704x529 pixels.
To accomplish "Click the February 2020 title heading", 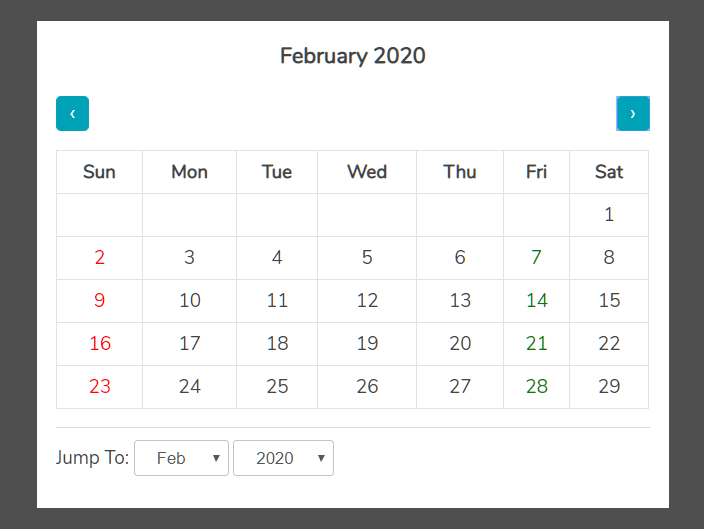I will [x=352, y=56].
